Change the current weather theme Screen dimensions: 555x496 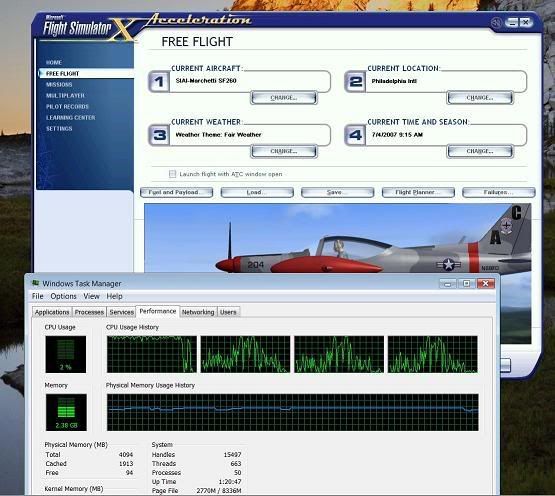[x=284, y=151]
